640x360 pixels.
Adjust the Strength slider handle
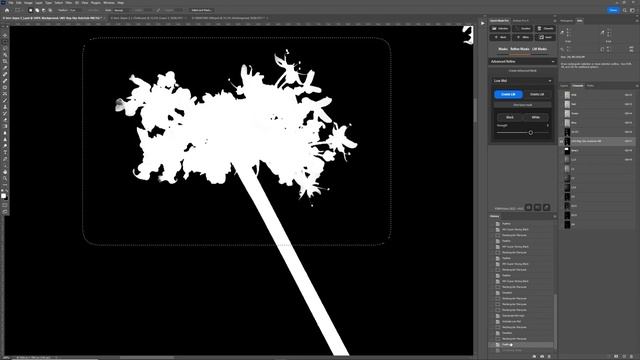coord(531,133)
